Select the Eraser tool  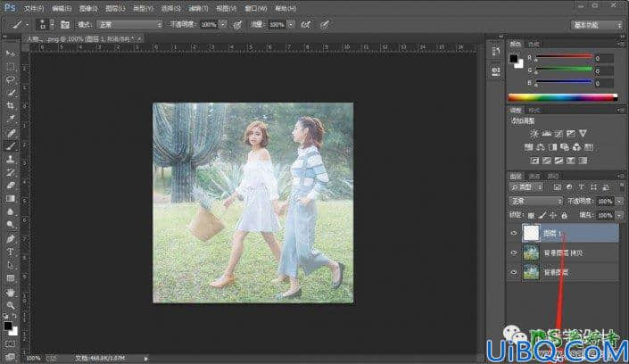coord(11,186)
